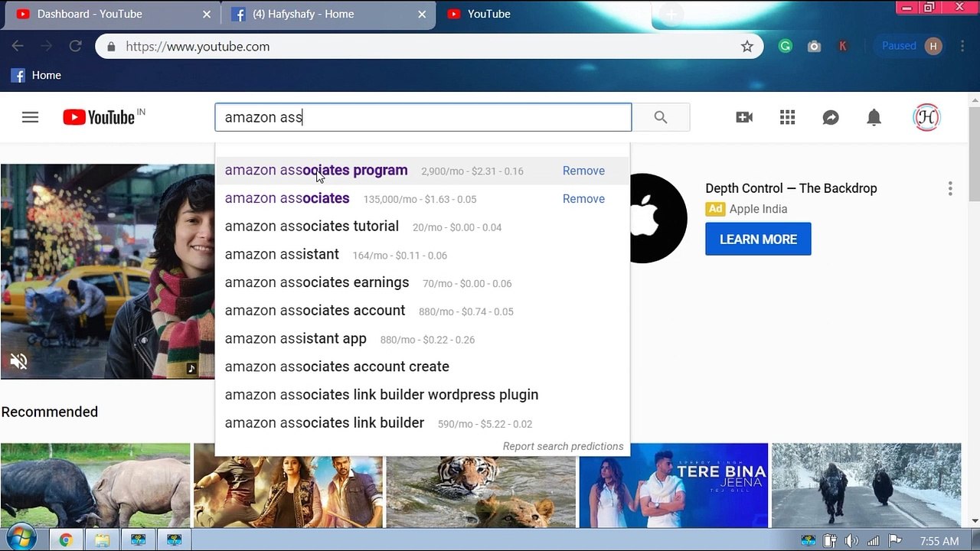Open the YouTube apps grid icon
The width and height of the screenshot is (980, 551).
click(x=787, y=117)
